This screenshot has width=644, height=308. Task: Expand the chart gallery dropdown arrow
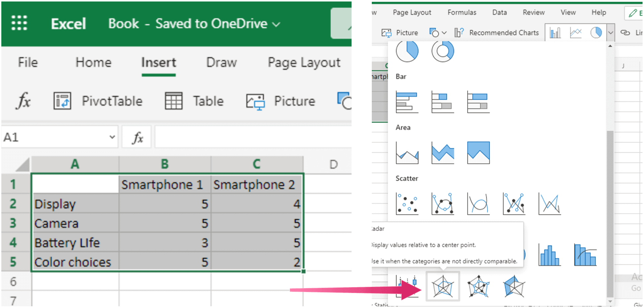[x=610, y=33]
